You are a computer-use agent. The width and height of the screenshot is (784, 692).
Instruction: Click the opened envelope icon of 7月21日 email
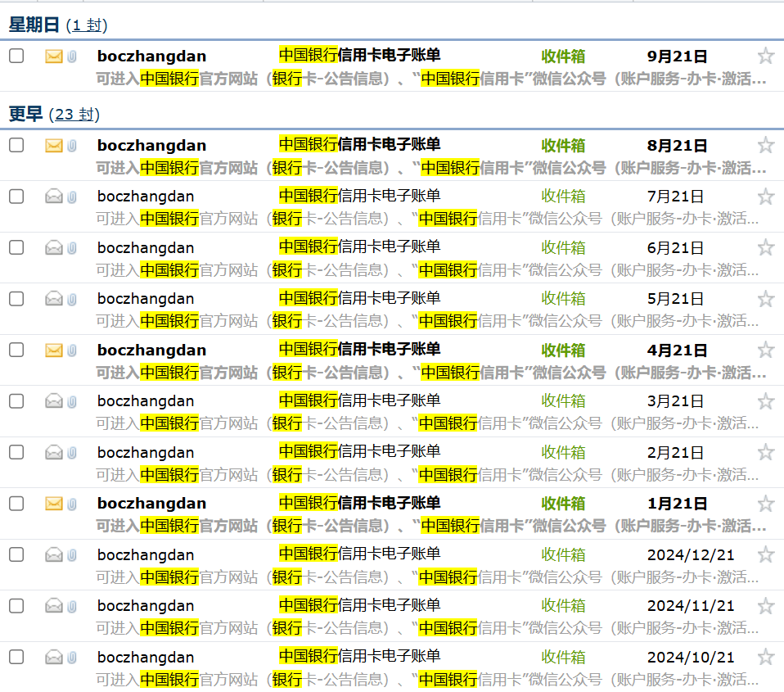[x=54, y=197]
